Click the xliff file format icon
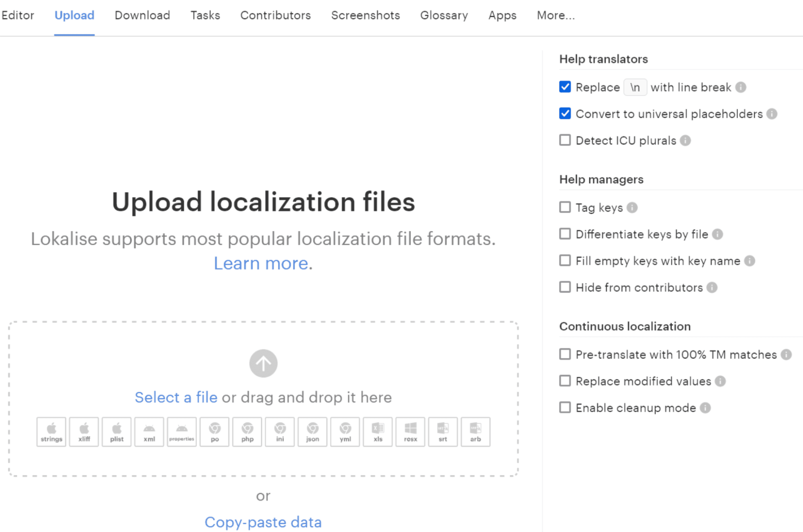Viewport: 803px width, 532px height. tap(84, 432)
